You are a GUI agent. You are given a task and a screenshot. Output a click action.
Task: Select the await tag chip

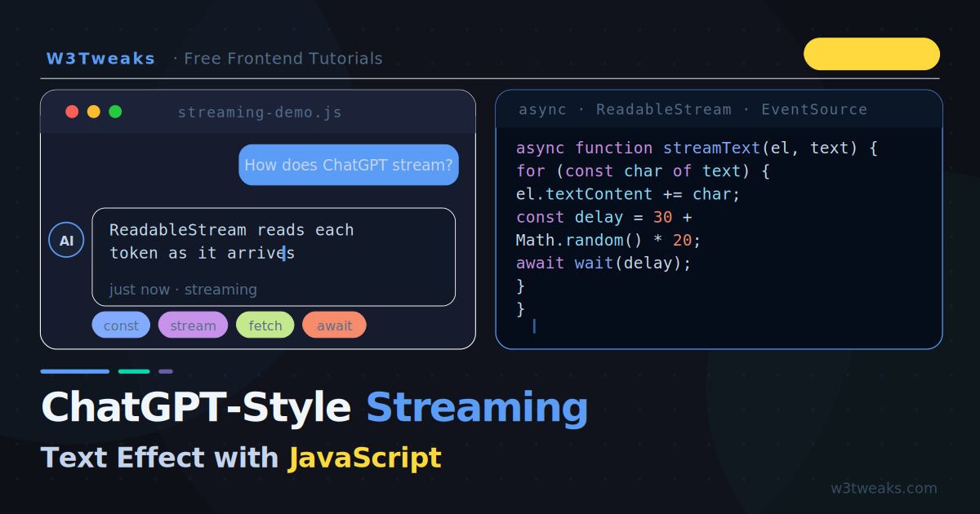point(334,325)
